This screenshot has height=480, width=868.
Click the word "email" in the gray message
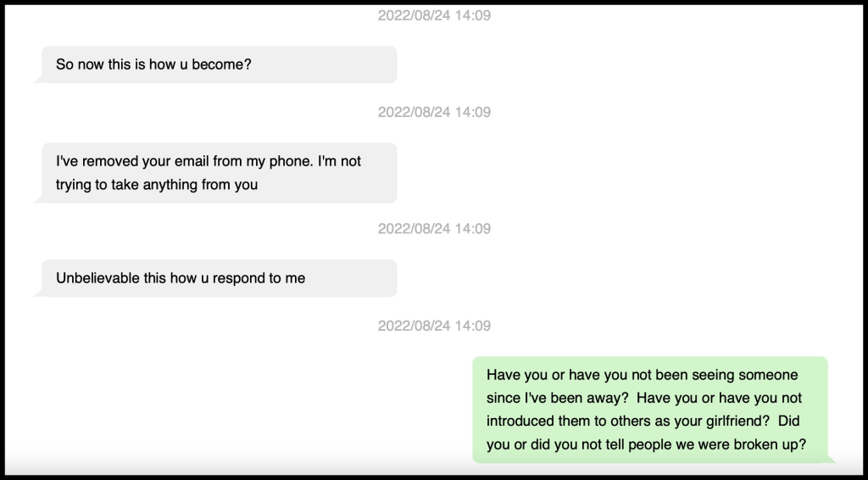253,161
